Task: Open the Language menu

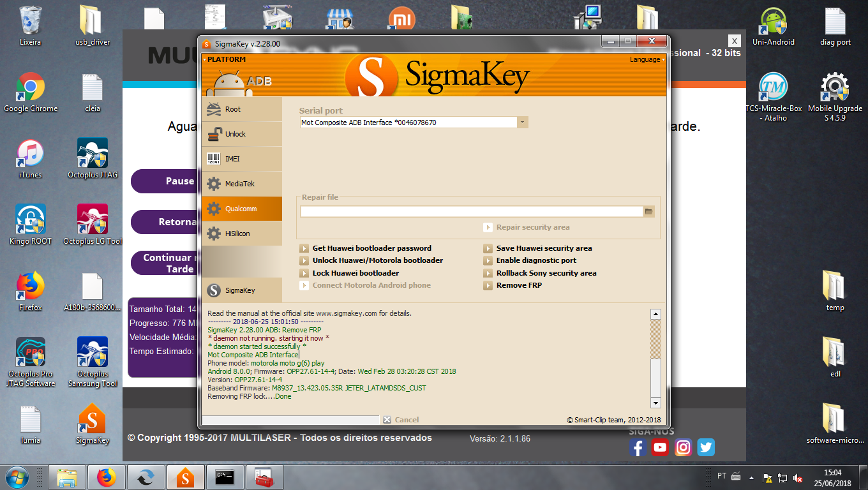Action: (647, 59)
